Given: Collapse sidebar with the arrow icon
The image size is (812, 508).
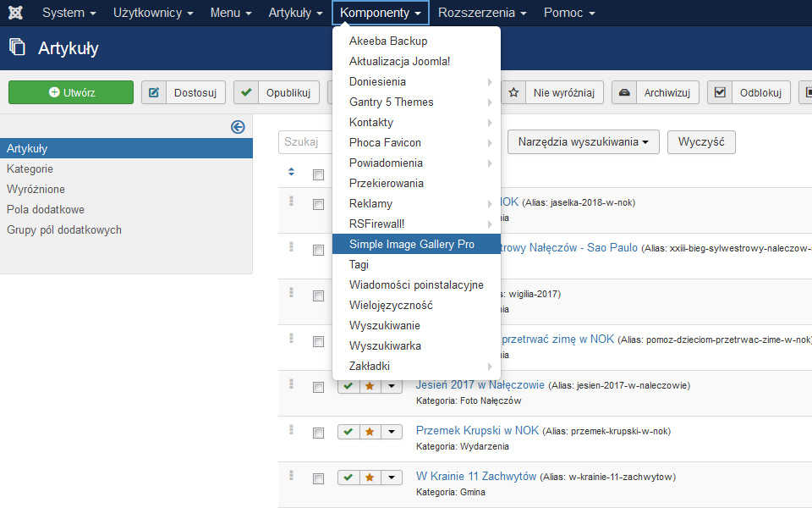Looking at the screenshot, I should coord(238,127).
